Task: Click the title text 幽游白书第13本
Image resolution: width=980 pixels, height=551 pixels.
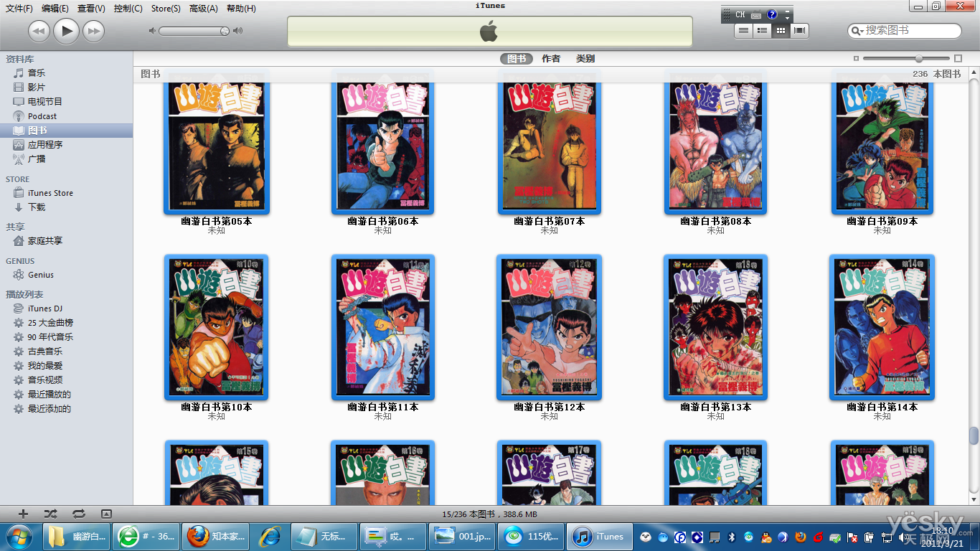Action: pyautogui.click(x=715, y=407)
